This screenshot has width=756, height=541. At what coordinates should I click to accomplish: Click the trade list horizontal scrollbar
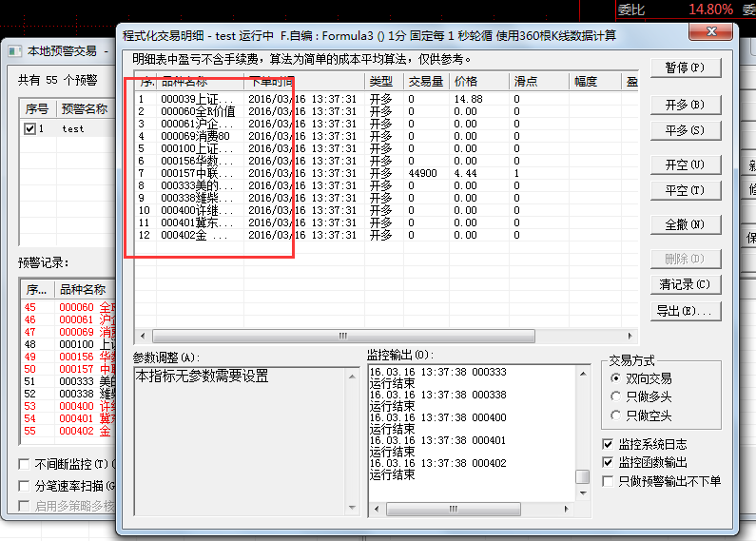pos(380,336)
